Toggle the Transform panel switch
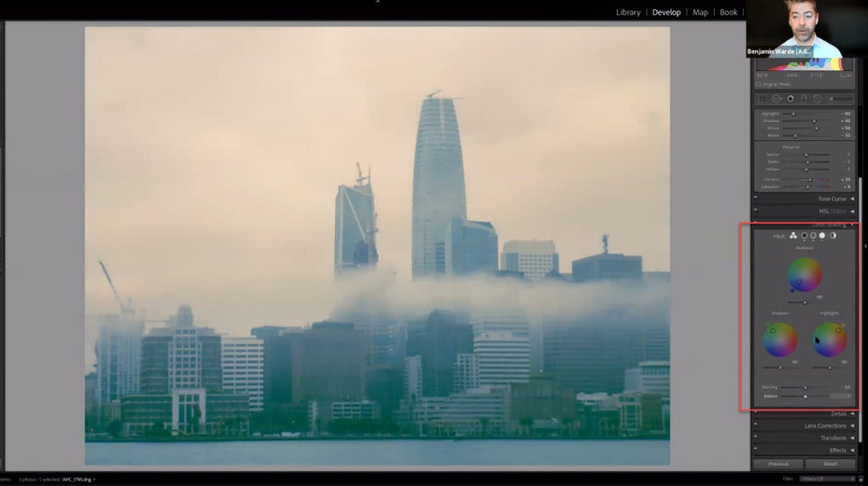Screen dimensions: 868x486 [x=756, y=437]
